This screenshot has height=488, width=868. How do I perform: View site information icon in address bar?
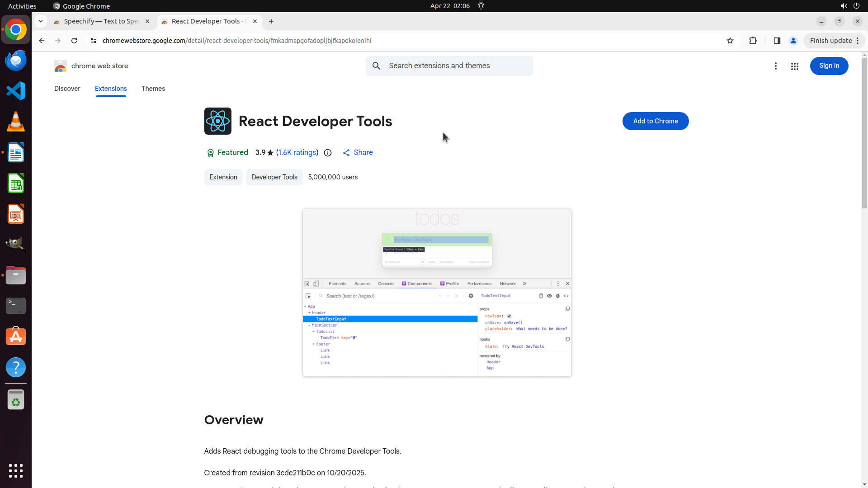click(94, 41)
